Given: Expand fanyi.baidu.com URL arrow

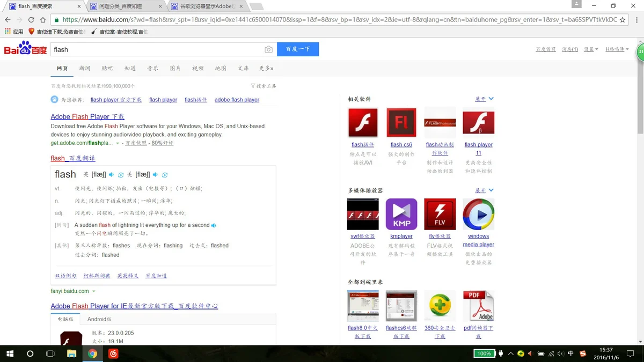Looking at the screenshot, I should click(x=94, y=291).
